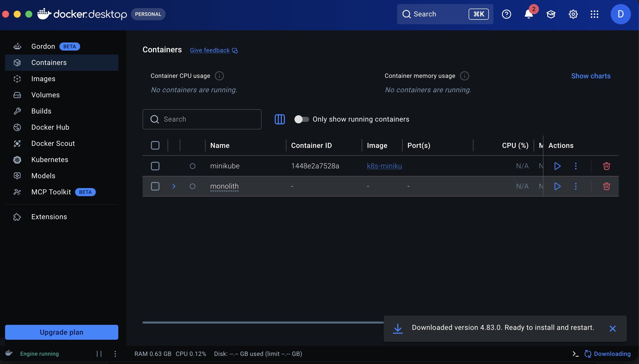Open Models section

pyautogui.click(x=62, y=176)
